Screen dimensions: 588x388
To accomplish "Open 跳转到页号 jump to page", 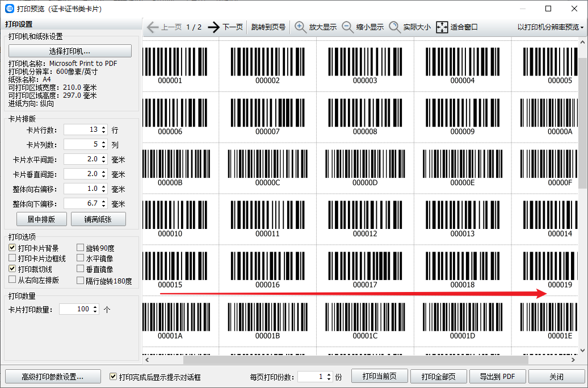I will click(x=268, y=27).
